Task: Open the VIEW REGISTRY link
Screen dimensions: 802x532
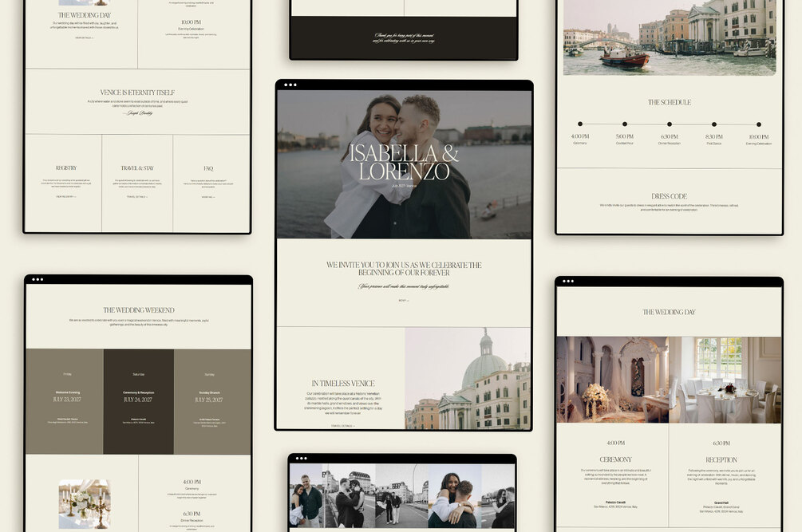Action: 66,197
